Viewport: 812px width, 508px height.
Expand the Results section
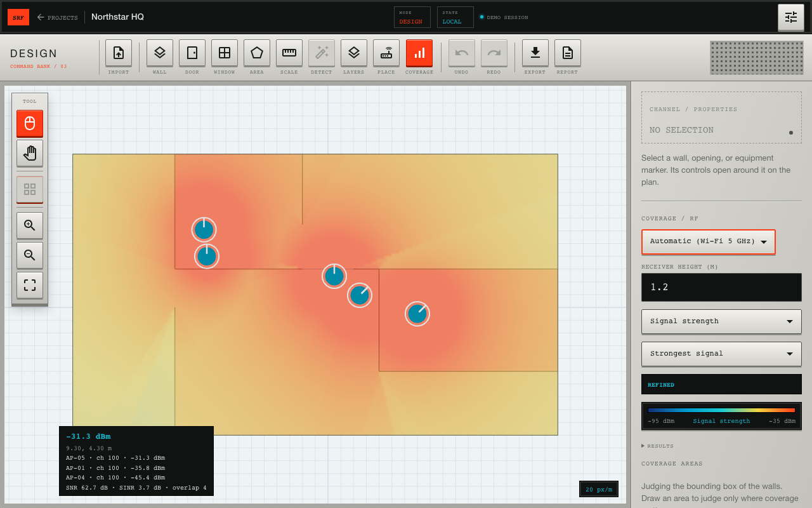658,446
